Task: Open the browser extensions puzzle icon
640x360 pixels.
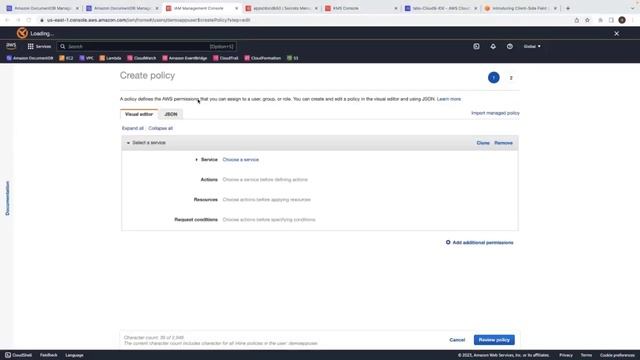Action: (600, 20)
